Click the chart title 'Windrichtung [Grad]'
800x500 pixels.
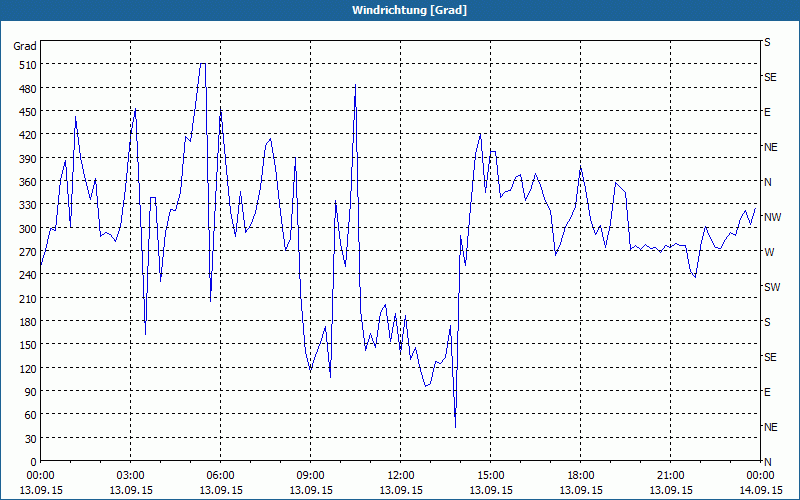pyautogui.click(x=409, y=10)
